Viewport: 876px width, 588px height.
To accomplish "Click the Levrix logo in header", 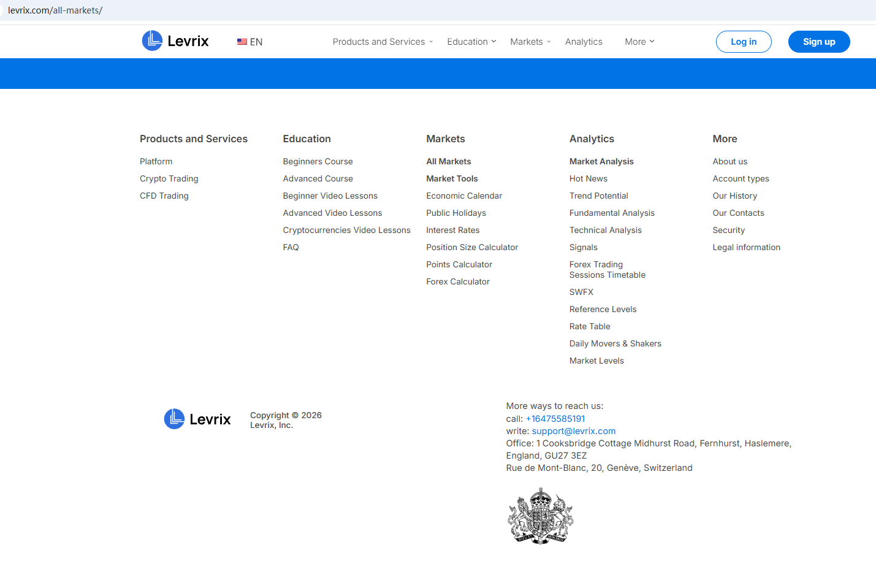I will 175,41.
